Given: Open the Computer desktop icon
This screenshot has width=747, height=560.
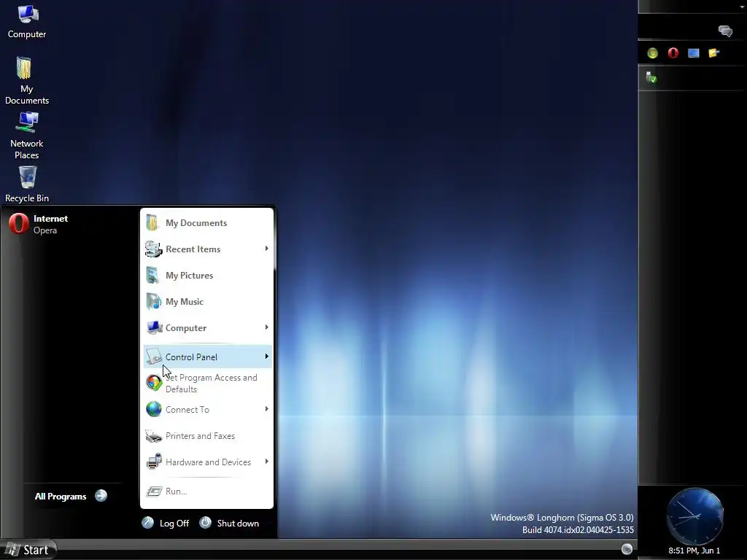Looking at the screenshot, I should [27, 22].
